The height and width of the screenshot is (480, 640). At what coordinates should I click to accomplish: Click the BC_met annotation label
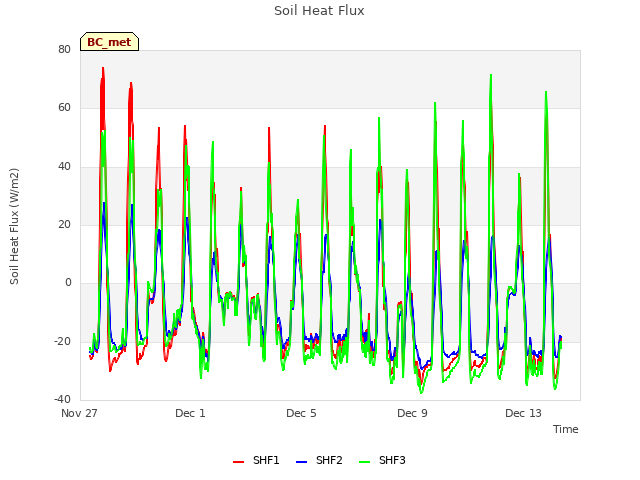point(109,42)
